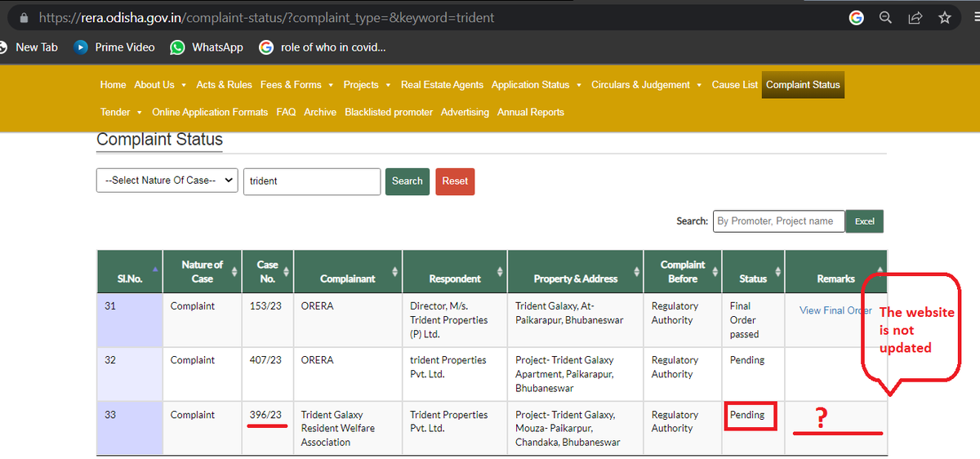Open the Archive page
Image resolution: width=980 pixels, height=459 pixels.
(320, 113)
